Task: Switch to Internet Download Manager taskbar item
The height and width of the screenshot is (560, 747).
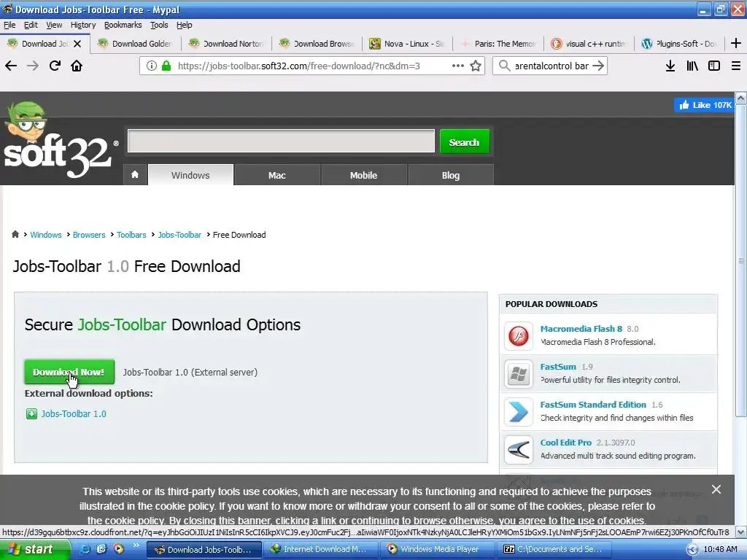Action: pyautogui.click(x=321, y=550)
